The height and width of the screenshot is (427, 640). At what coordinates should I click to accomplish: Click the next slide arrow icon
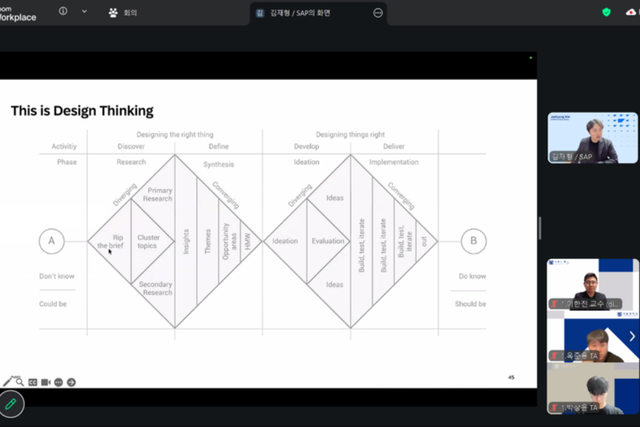pos(71,383)
